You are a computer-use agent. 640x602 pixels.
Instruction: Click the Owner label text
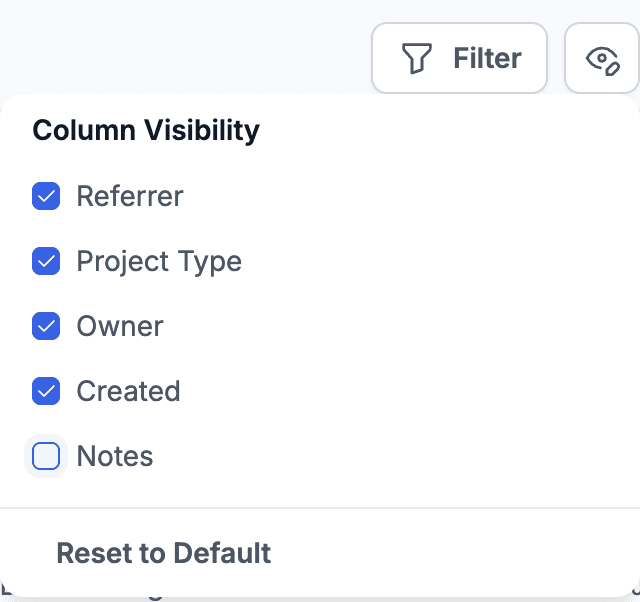pos(120,326)
